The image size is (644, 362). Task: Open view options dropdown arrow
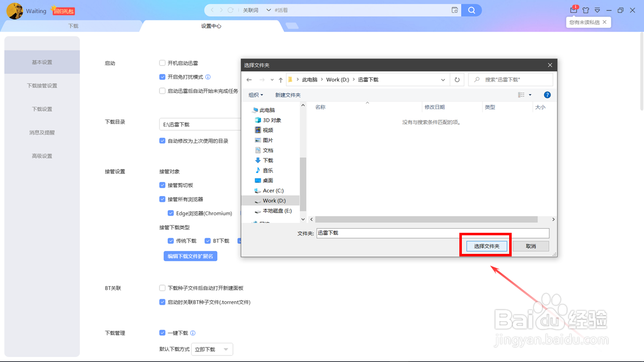pos(530,95)
